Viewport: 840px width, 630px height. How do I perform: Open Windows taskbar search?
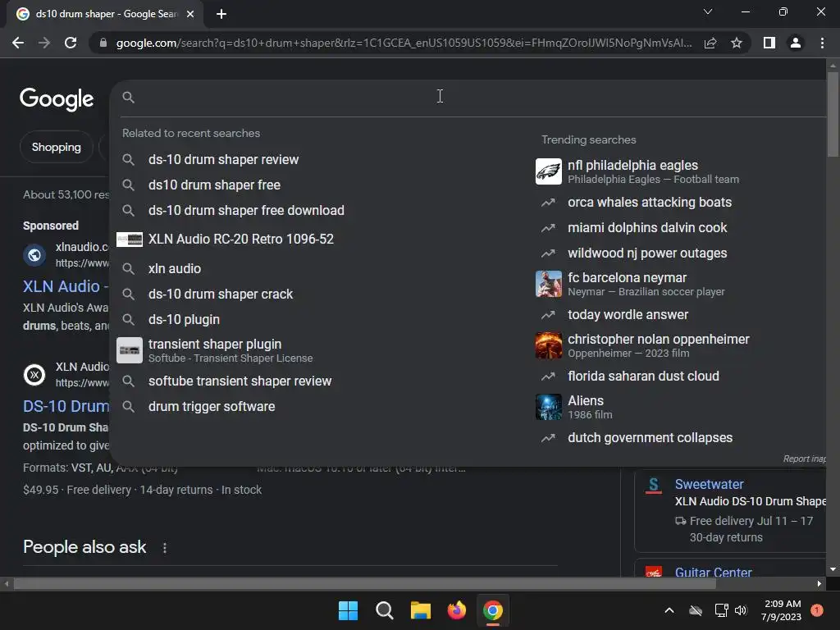384,610
